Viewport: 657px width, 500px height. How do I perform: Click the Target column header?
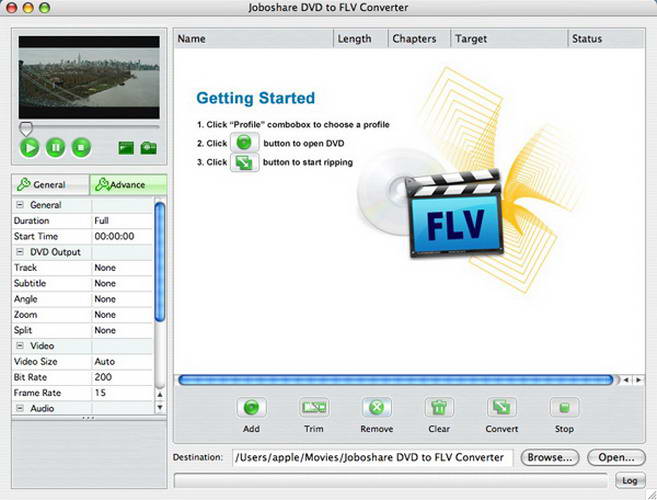point(509,39)
